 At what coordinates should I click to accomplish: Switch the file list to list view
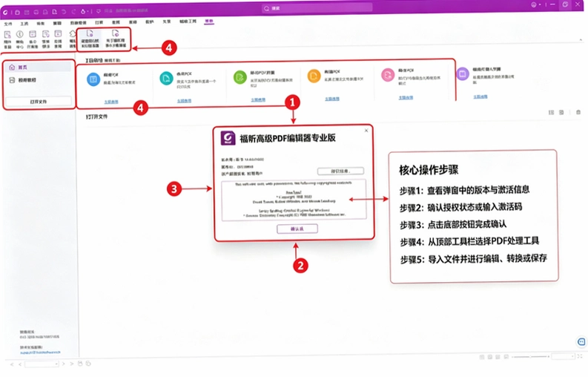(x=551, y=112)
